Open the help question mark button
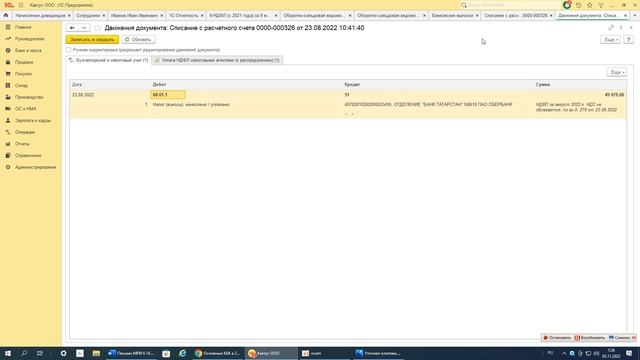The width and height of the screenshot is (640, 360). click(x=629, y=40)
